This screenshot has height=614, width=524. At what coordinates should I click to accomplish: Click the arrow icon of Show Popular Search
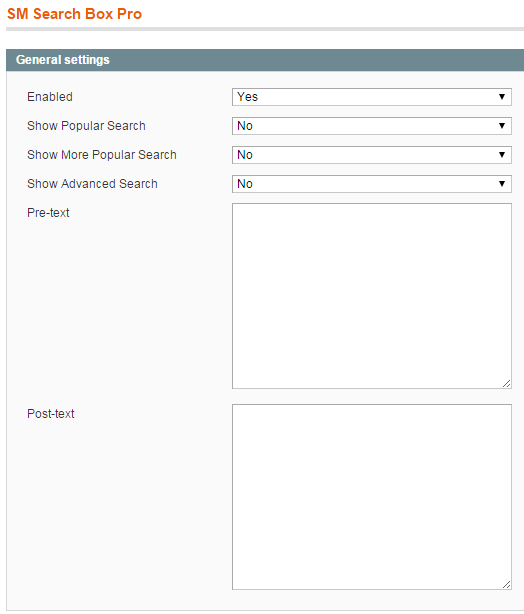(x=502, y=126)
